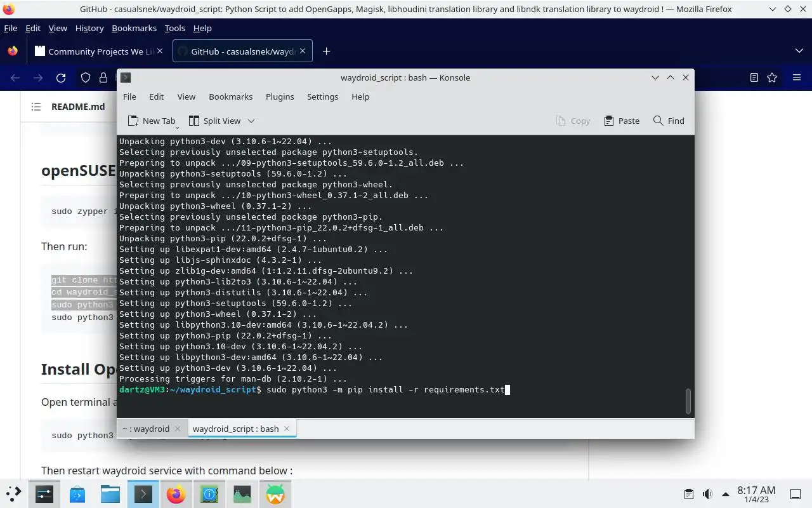Toggle Firefox reader view
The width and height of the screenshot is (812, 508).
click(754, 77)
